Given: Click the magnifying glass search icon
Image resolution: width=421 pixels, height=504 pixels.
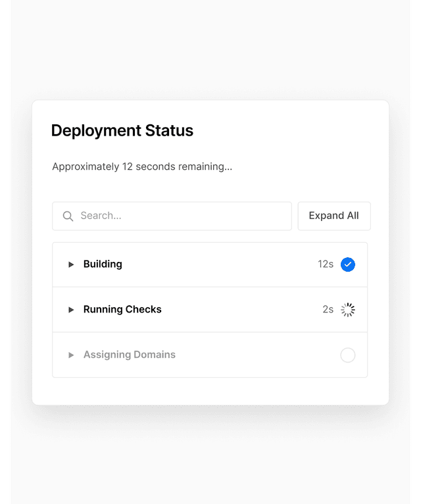Looking at the screenshot, I should coord(68,216).
